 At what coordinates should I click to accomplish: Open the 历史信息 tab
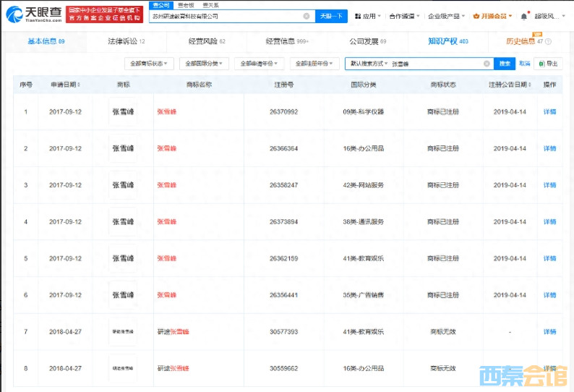(524, 41)
